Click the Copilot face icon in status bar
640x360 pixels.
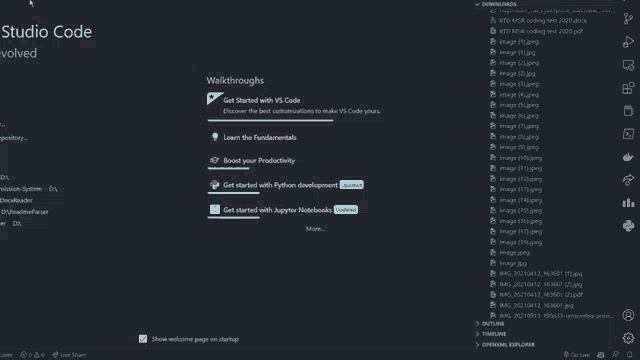[x=601, y=355]
